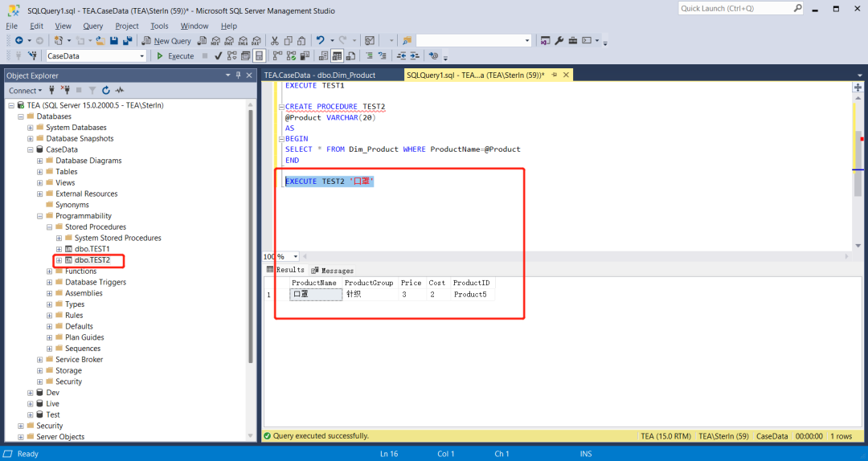Click the Save All toolbar icon
This screenshot has height=461, width=868.
127,41
